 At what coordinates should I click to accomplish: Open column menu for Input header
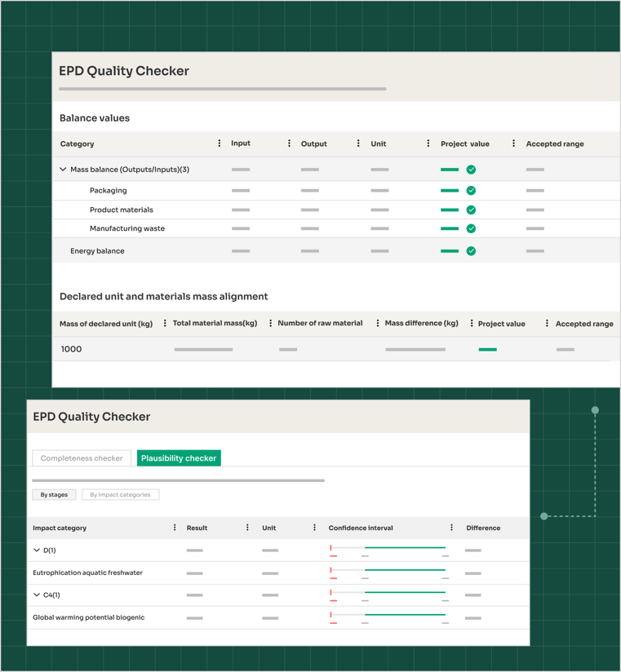[x=289, y=144]
